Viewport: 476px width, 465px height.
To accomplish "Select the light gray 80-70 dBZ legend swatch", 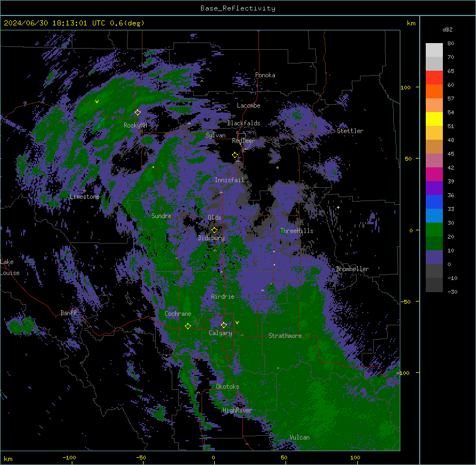I will tap(434, 50).
